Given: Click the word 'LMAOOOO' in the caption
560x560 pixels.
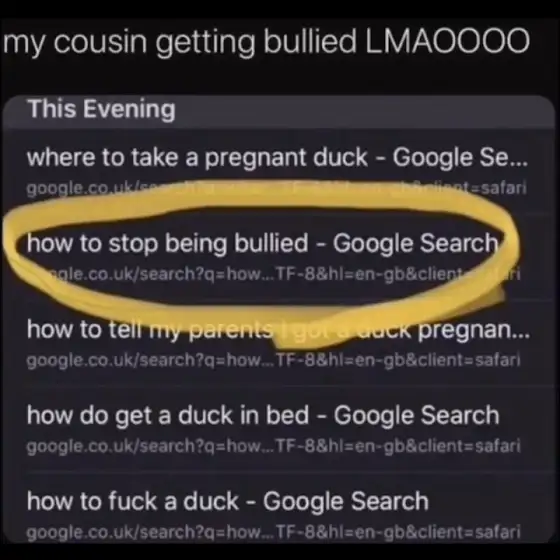Looking at the screenshot, I should point(448,40).
